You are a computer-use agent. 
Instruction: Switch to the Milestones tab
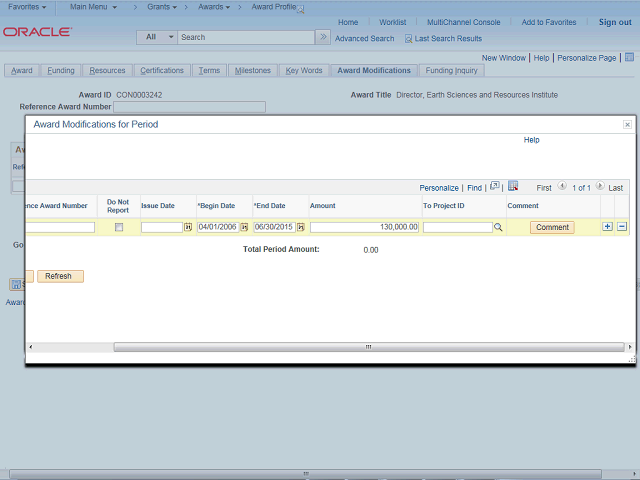coord(253,71)
